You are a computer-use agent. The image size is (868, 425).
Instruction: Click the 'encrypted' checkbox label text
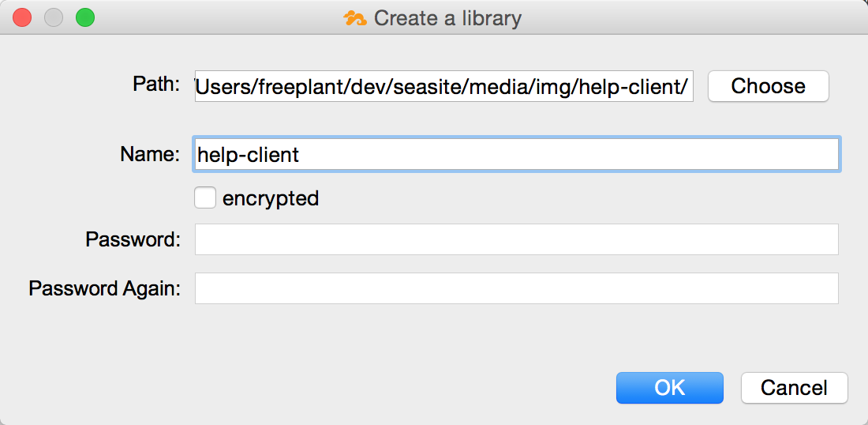271,197
